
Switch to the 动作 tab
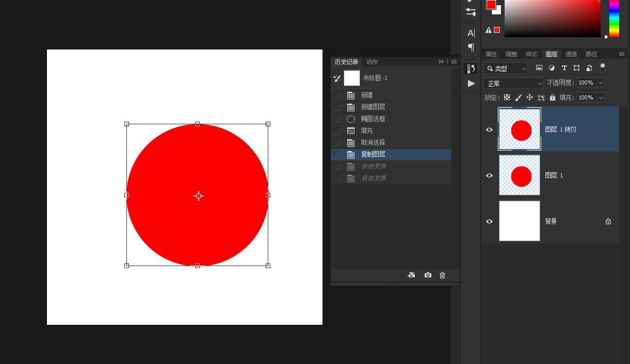(371, 62)
